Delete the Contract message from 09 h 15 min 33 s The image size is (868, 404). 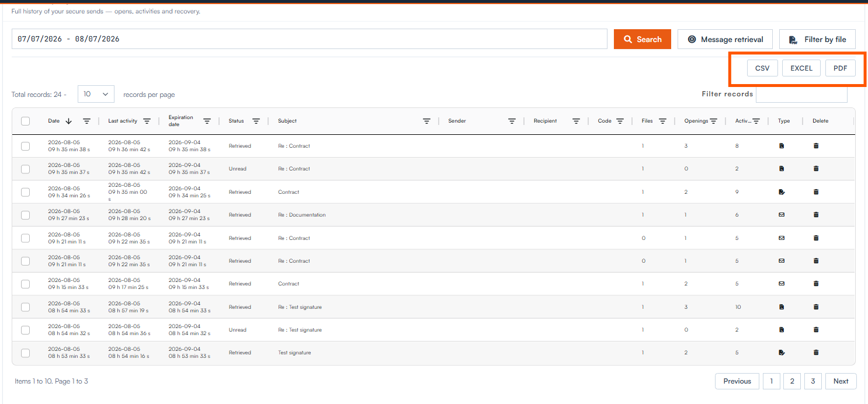click(x=816, y=284)
